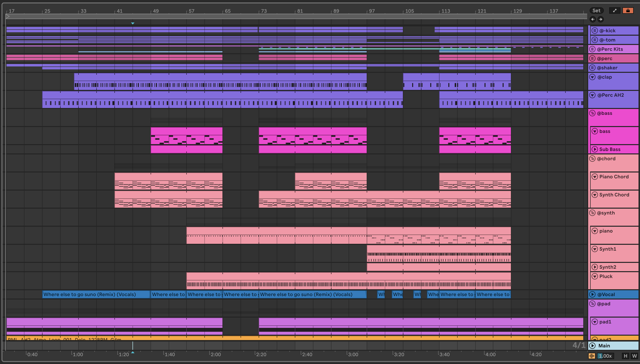
Task: Click the Set locator button
Action: click(596, 11)
